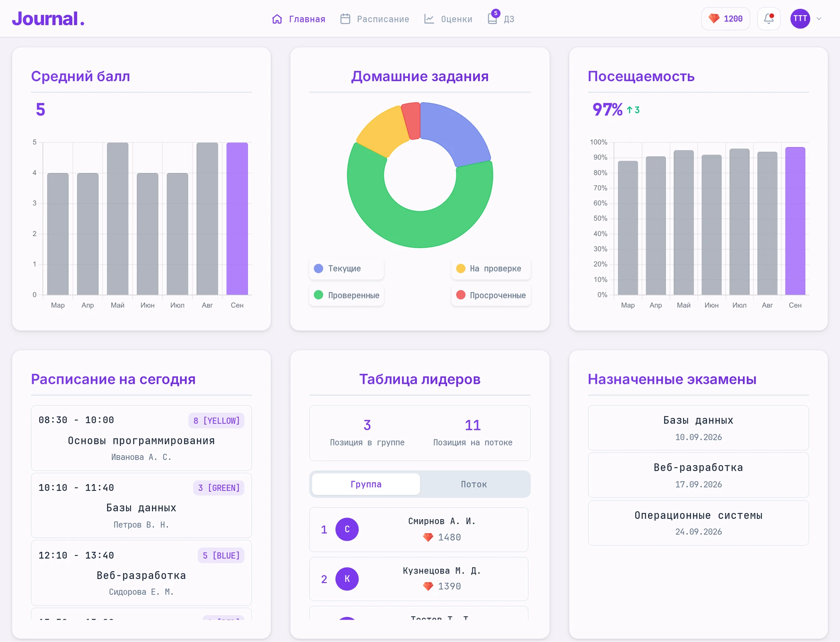Click the green Проверенные legend dot
The width and height of the screenshot is (840, 642).
click(318, 295)
